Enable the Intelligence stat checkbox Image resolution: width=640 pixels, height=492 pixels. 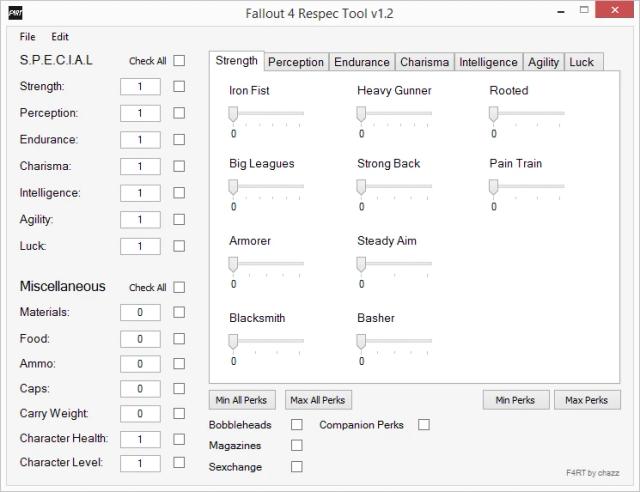point(179,193)
